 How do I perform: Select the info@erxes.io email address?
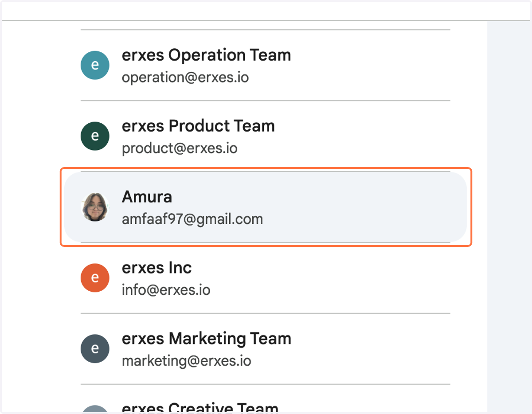[x=166, y=290]
